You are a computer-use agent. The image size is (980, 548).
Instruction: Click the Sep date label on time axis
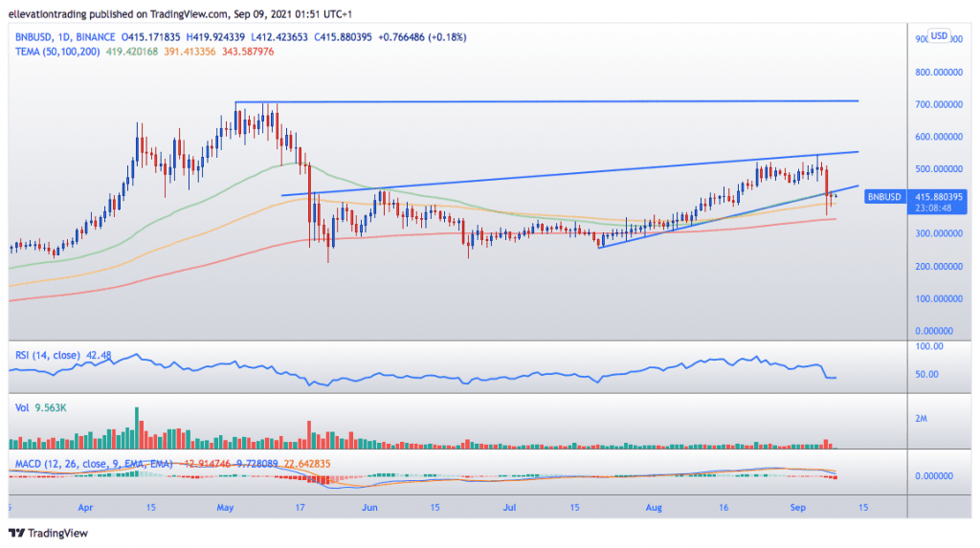(798, 508)
